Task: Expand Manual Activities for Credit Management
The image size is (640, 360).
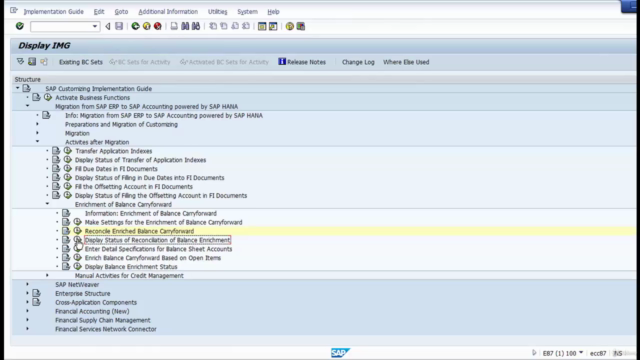Action: coord(47,275)
